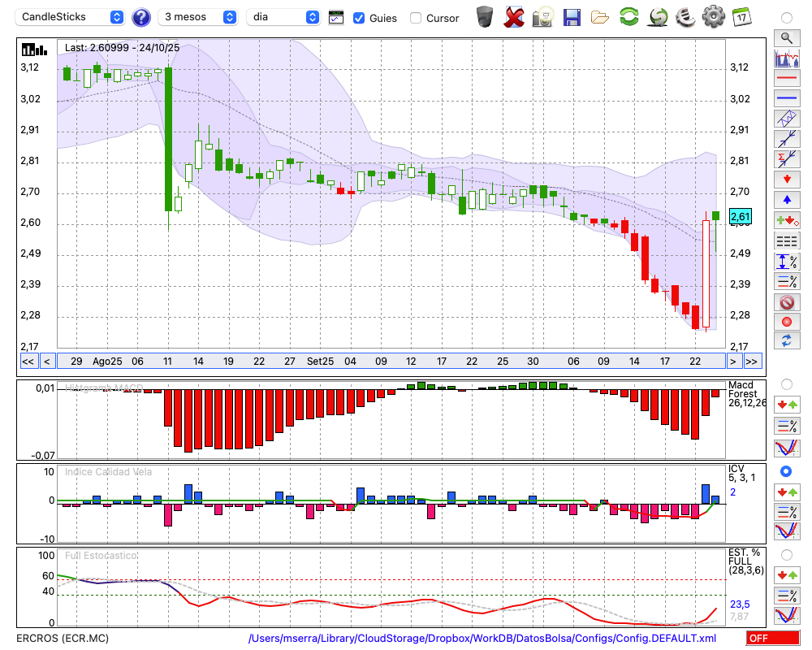Click the green refresh arrows icon
The height and width of the screenshot is (650, 812).
628,16
